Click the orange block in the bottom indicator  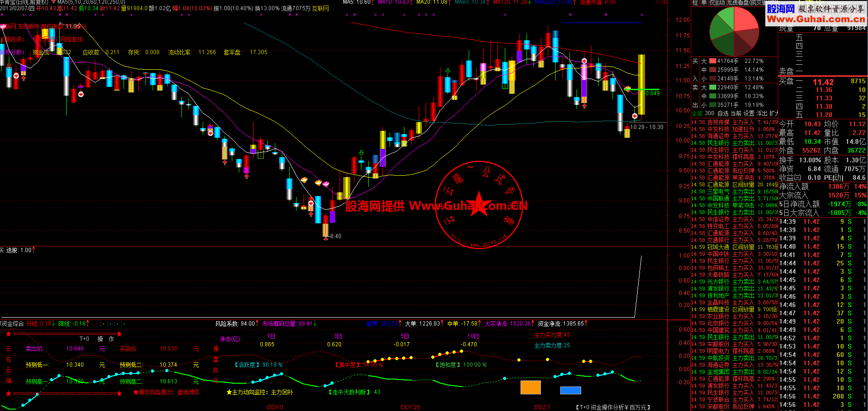pos(530,387)
